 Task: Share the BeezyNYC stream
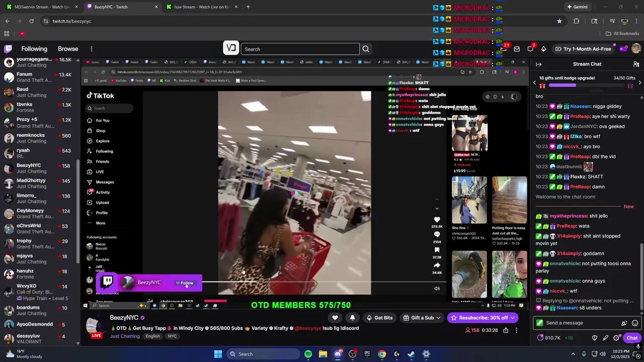click(506, 330)
